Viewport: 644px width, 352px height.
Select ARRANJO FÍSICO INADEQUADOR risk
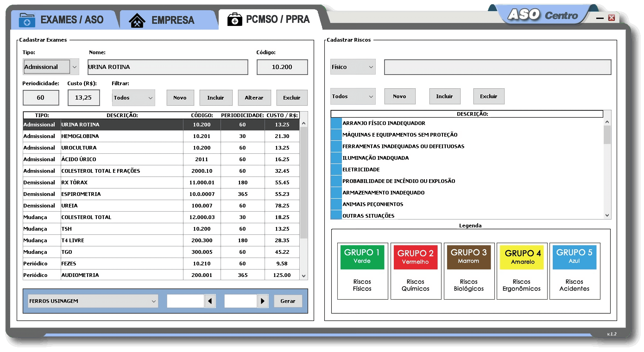pyautogui.click(x=467, y=123)
